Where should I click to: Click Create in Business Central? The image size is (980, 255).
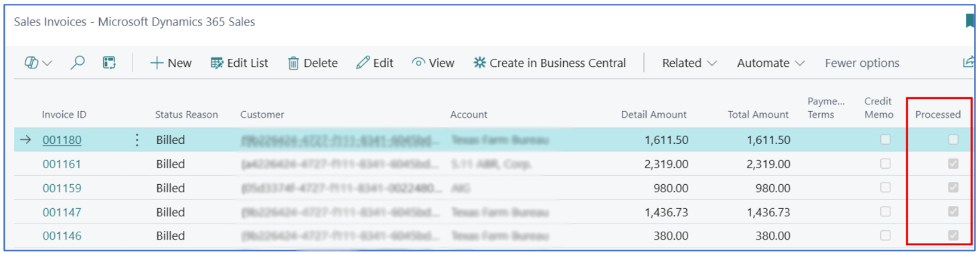pyautogui.click(x=550, y=63)
